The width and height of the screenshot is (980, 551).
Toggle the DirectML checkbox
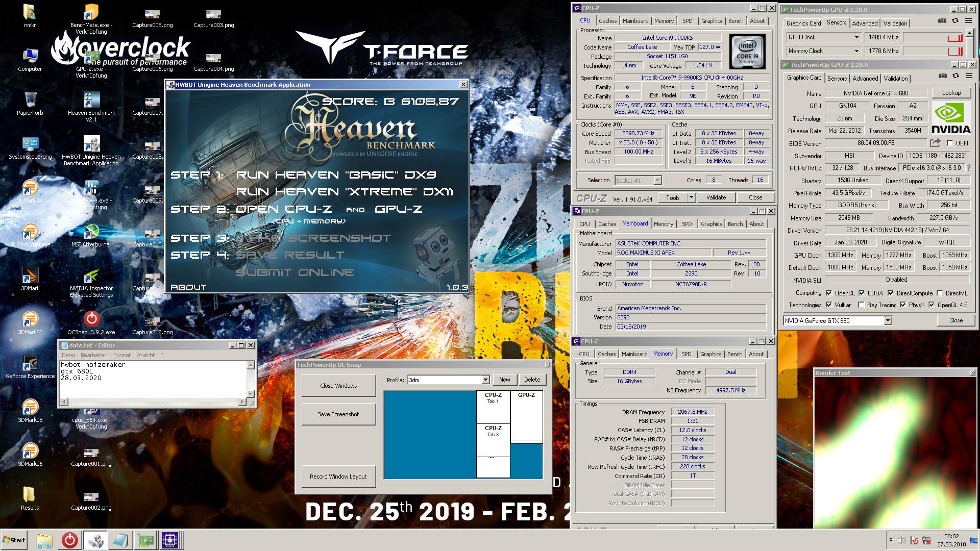(x=940, y=293)
